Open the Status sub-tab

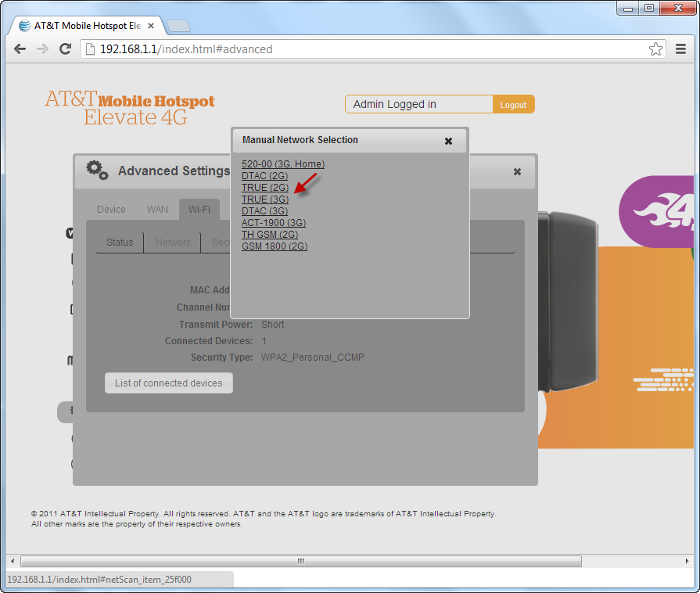(120, 242)
